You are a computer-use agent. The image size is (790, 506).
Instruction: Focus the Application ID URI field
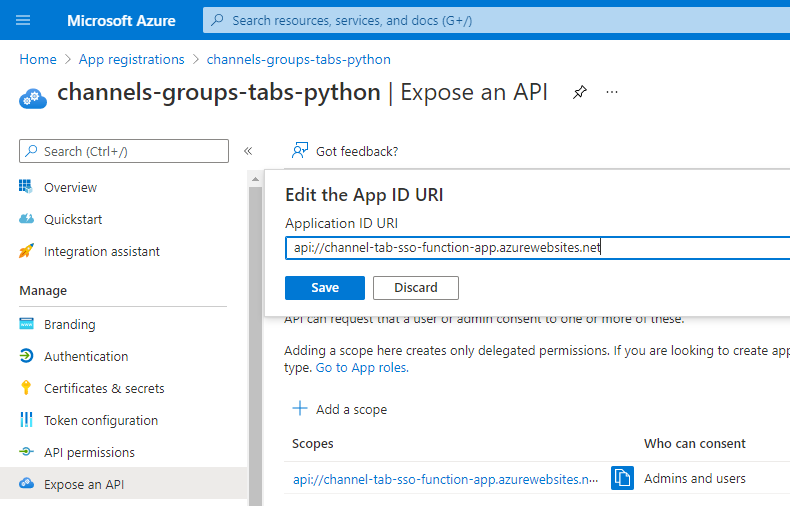[537, 248]
